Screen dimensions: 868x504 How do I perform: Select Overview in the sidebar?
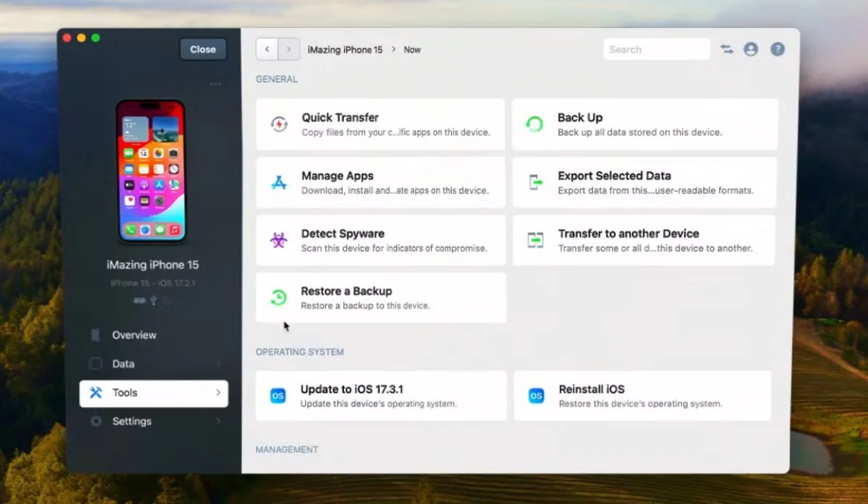click(154, 335)
